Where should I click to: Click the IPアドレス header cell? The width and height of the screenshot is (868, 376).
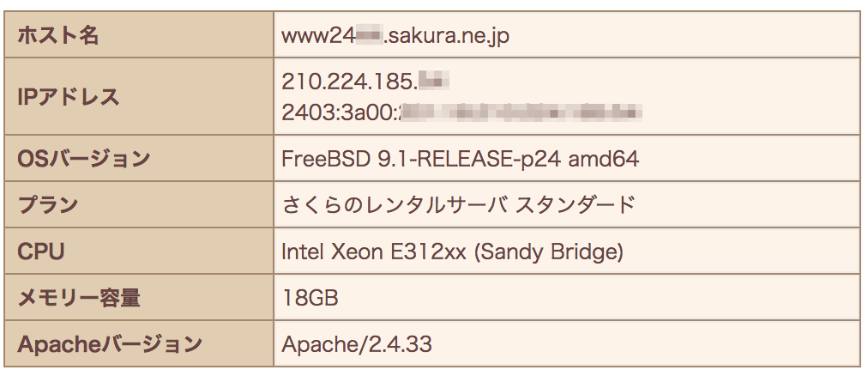[139, 96]
